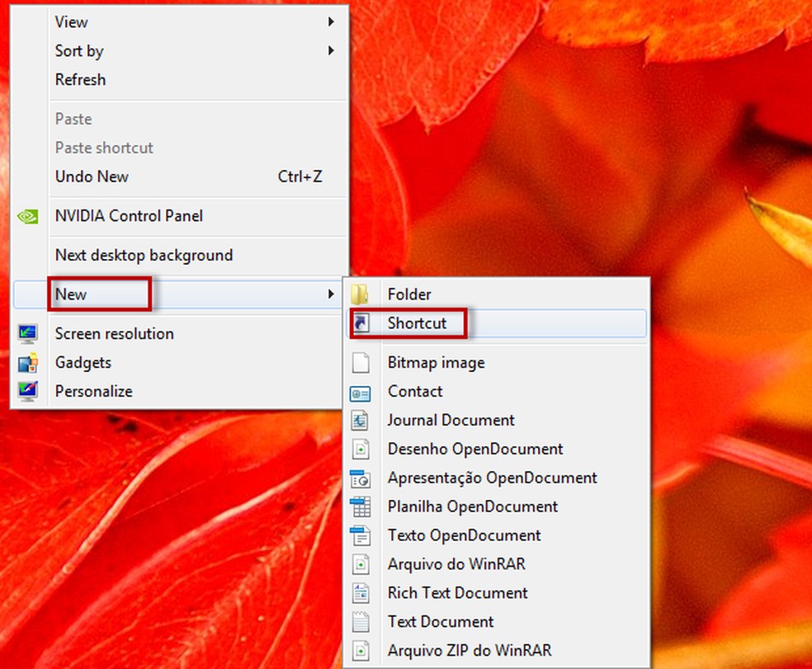Choose Refresh from the context menu
The width and height of the screenshot is (812, 669).
(179, 80)
